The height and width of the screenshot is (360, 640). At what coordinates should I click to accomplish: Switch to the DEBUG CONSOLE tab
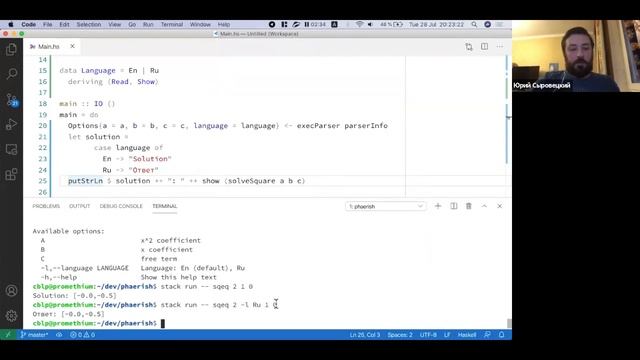pyautogui.click(x=121, y=206)
